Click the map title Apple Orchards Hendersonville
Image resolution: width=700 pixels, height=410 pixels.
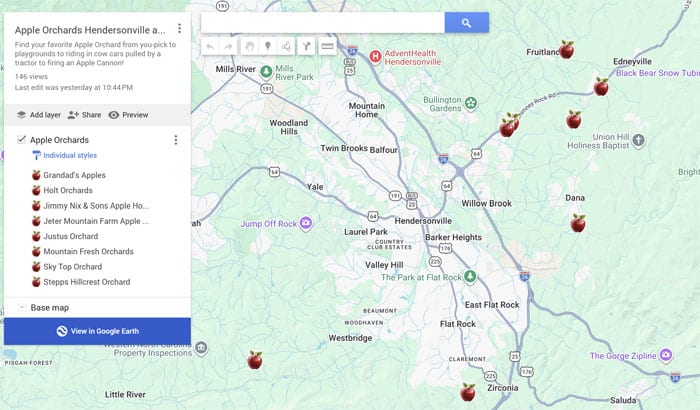tap(90, 30)
